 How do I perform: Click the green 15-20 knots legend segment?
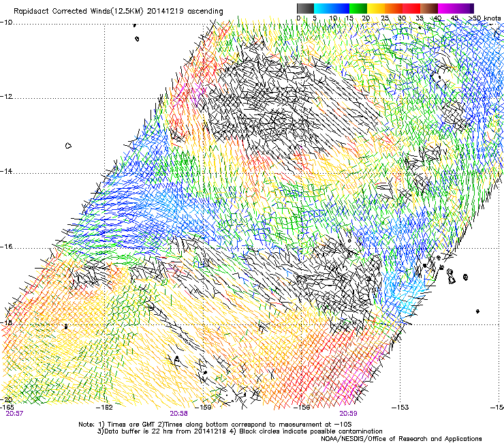[358, 8]
